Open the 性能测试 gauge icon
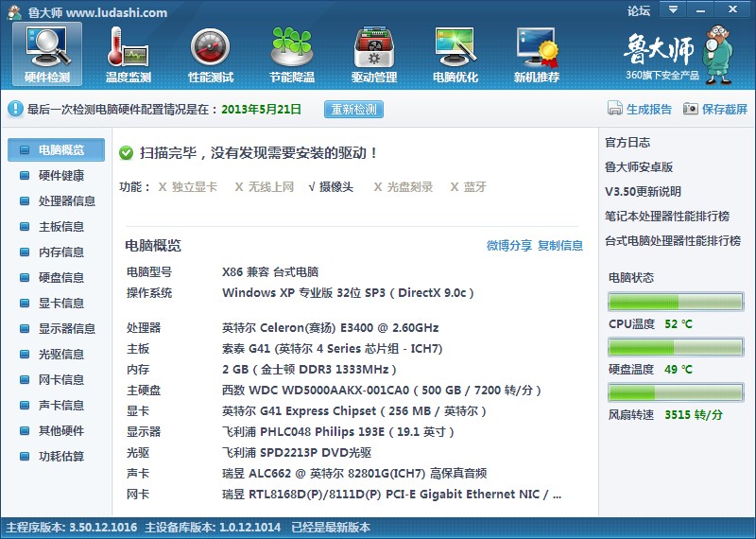The height and width of the screenshot is (539, 756). (210, 55)
